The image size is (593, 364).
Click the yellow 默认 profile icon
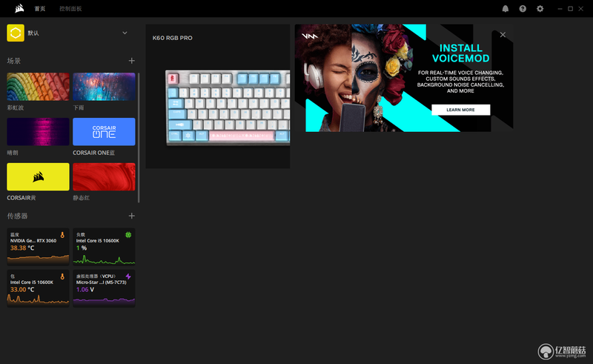[x=16, y=33]
